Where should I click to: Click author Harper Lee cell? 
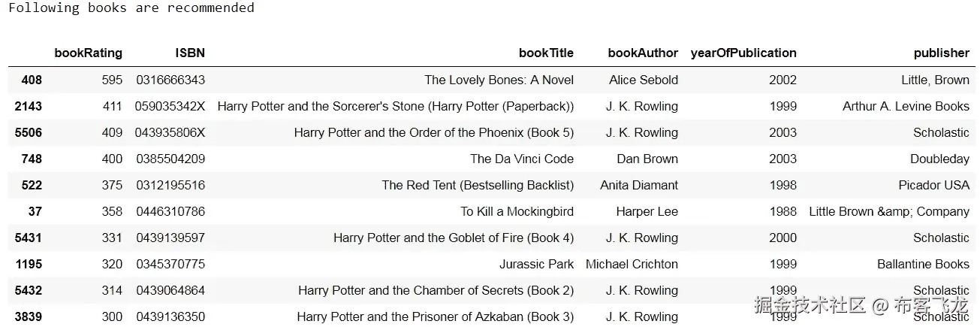click(x=647, y=211)
